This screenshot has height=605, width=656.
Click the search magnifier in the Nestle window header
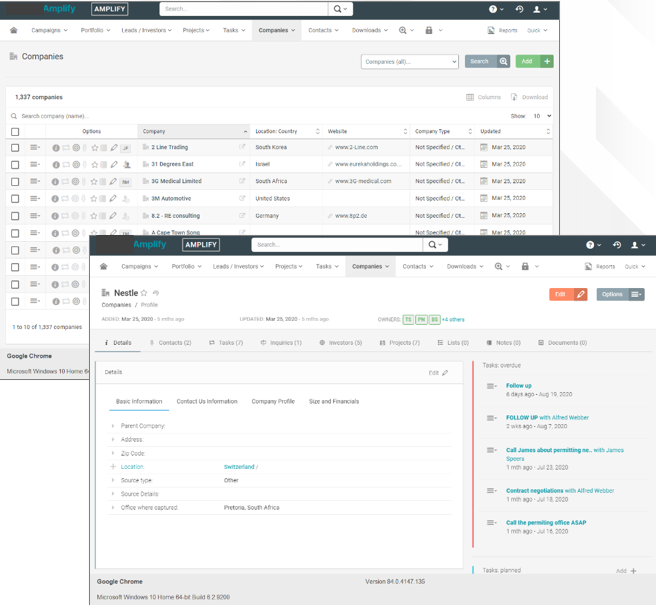432,245
